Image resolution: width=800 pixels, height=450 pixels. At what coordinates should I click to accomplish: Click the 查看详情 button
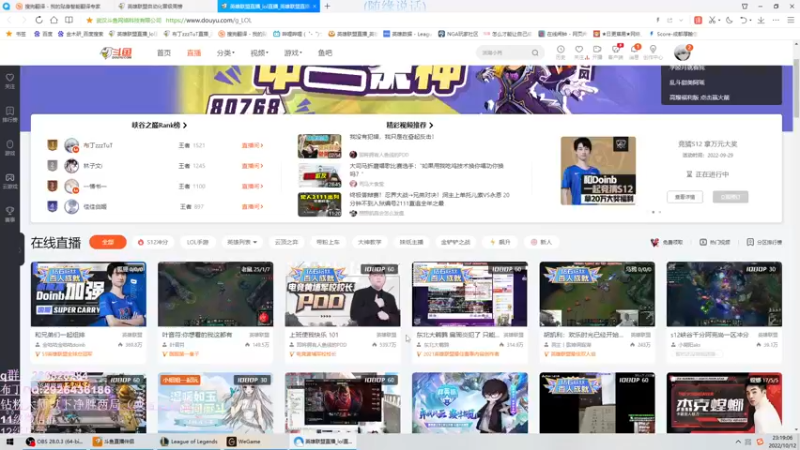click(685, 197)
